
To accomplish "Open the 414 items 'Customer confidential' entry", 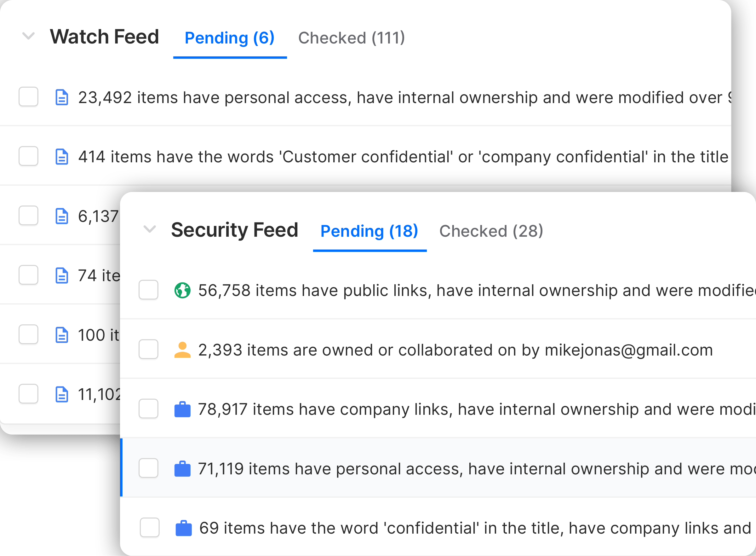I will point(403,157).
